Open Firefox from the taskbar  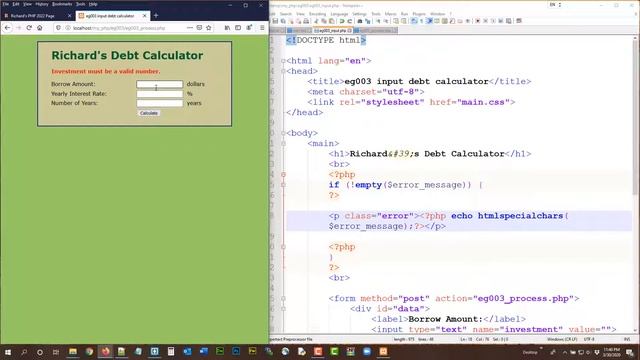(x=106, y=351)
